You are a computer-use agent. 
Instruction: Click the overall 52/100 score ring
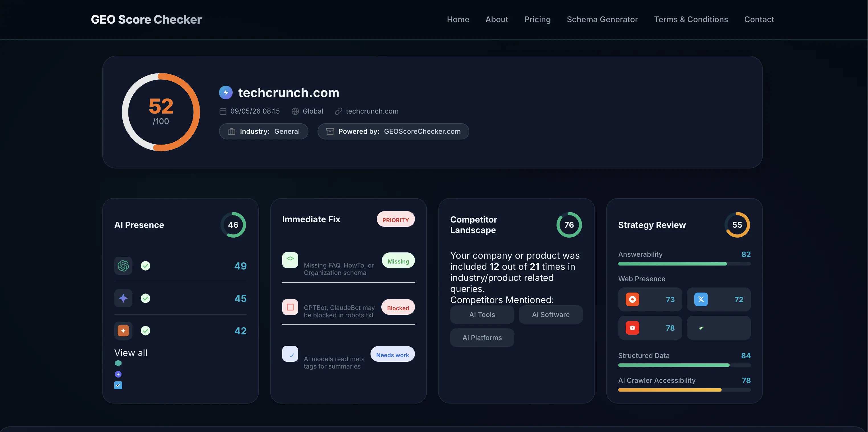pyautogui.click(x=161, y=112)
